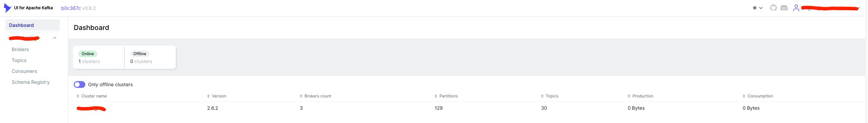
Task: Sort by Cluster name column icon
Action: tap(78, 96)
